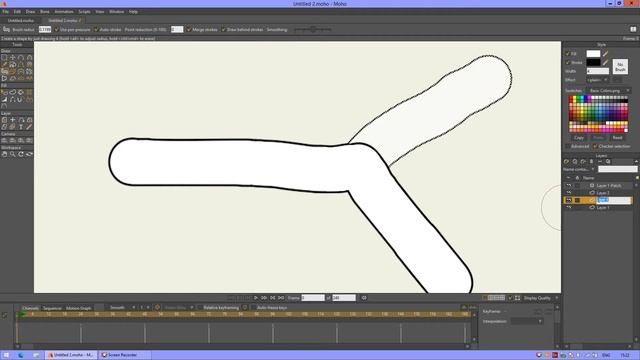
Task: Select the Eraser tool
Action: (13, 71)
